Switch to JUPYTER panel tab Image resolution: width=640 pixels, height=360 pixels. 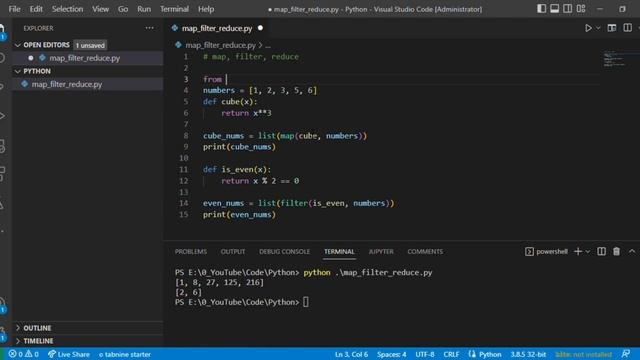pyautogui.click(x=381, y=251)
